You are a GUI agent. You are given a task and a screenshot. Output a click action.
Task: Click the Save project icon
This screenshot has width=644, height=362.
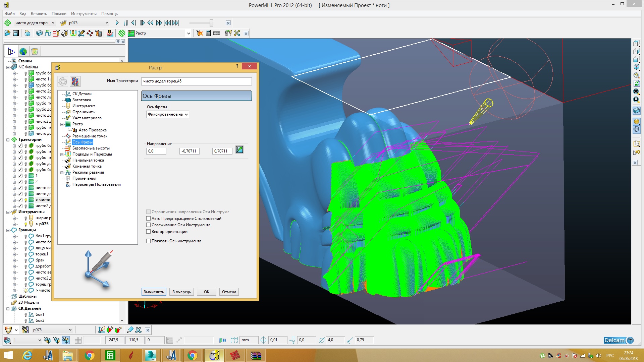click(x=16, y=33)
